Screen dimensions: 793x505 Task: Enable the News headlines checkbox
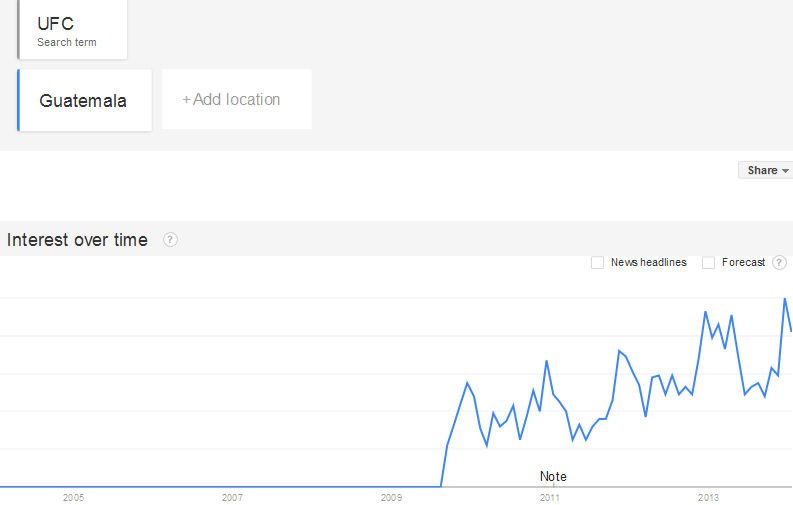coord(597,263)
